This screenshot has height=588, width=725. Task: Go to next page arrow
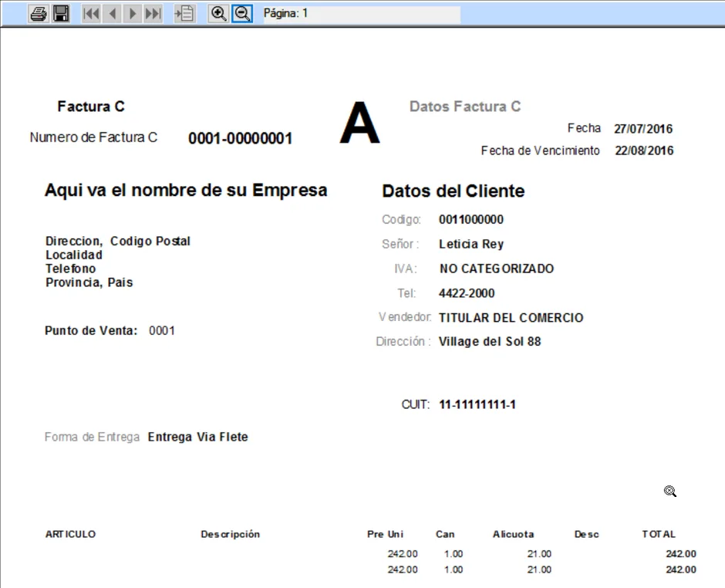133,13
